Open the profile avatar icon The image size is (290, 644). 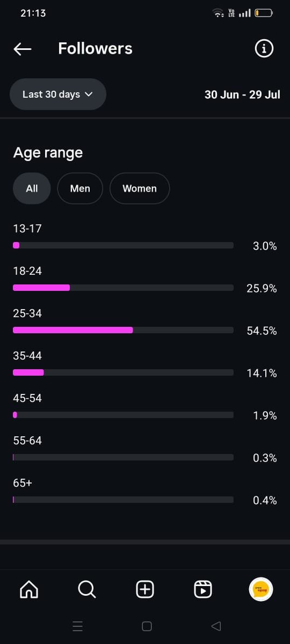[261, 589]
